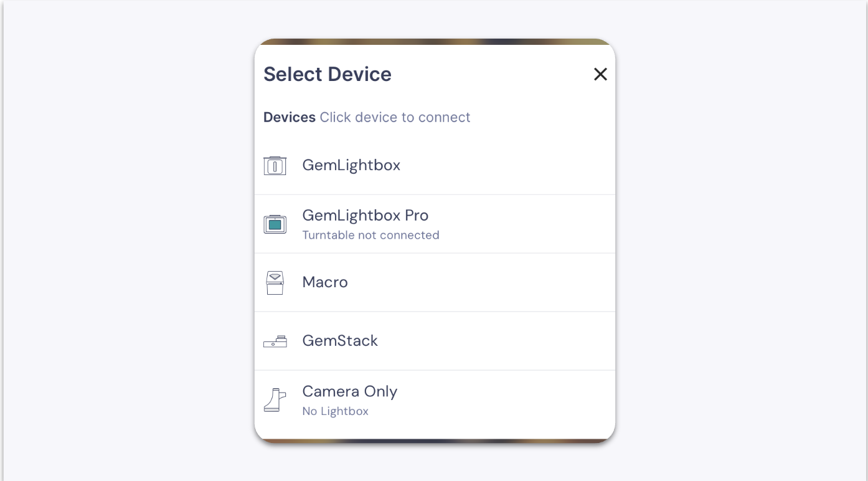Click the Select Device heading
The height and width of the screenshot is (481, 868).
(x=328, y=74)
